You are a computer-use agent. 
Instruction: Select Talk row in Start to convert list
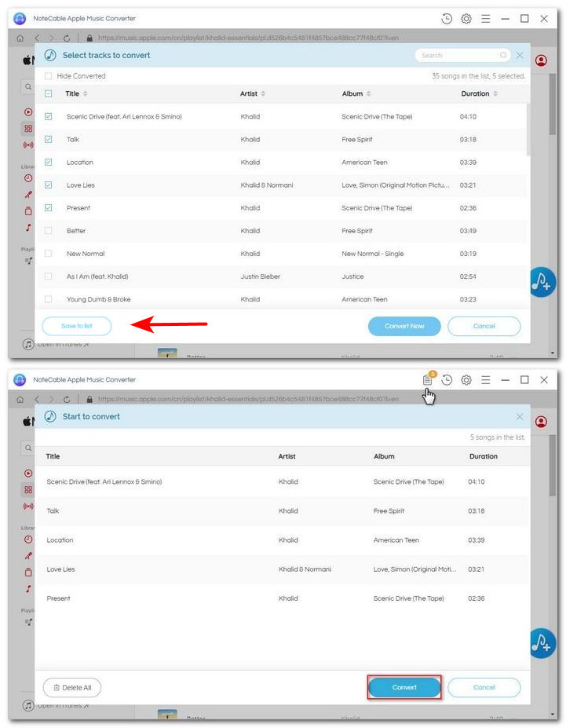pyautogui.click(x=283, y=510)
